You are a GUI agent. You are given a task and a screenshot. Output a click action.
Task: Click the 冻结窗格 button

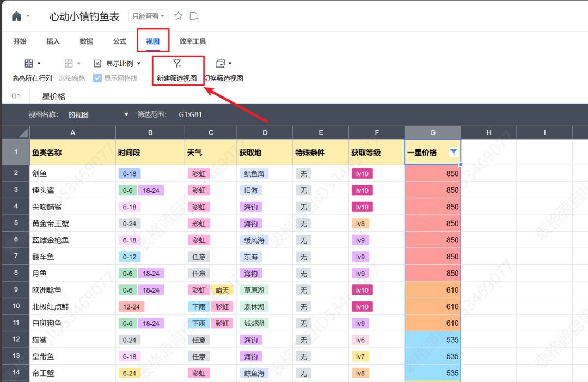[x=72, y=78]
